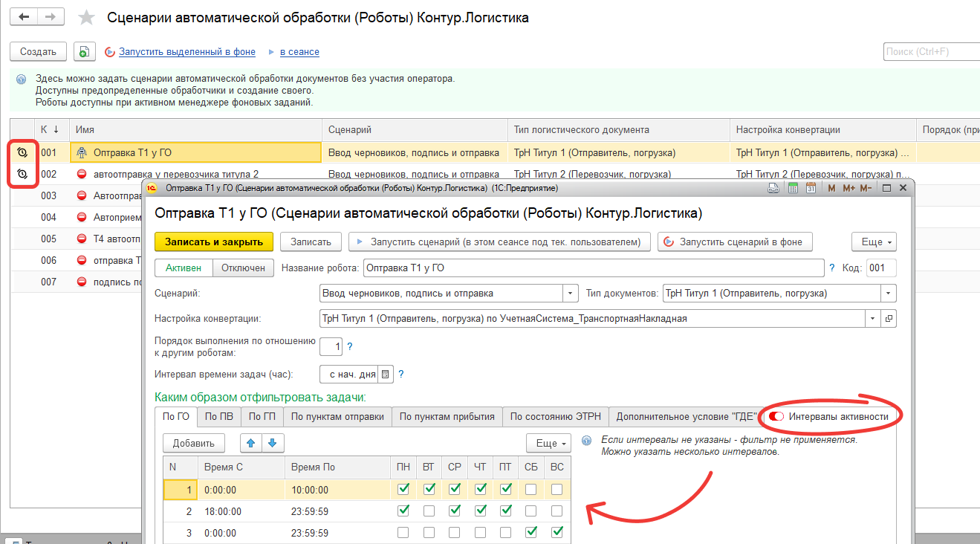This screenshot has width=980, height=544.
Task: Click the в сеансе link
Action: 299,52
